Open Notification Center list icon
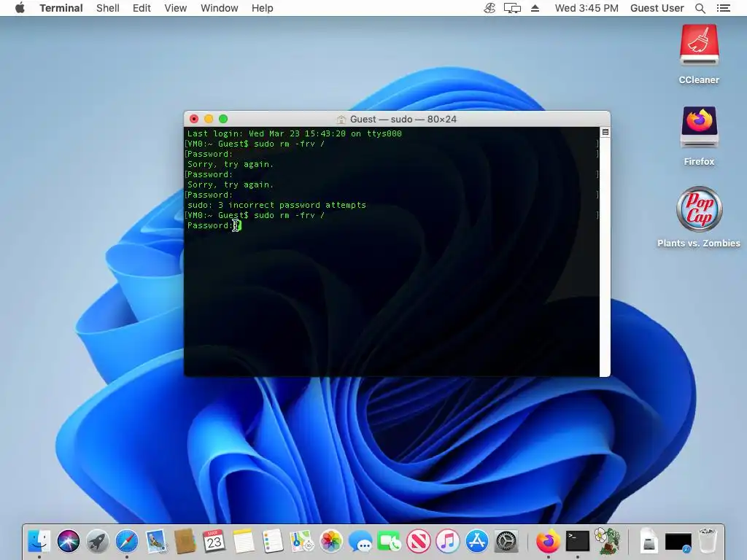 [723, 8]
